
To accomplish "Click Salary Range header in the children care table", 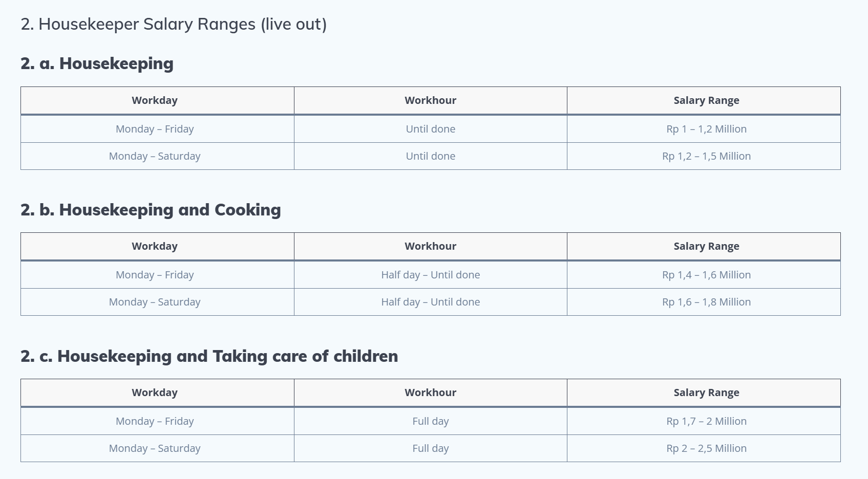I will pos(706,393).
